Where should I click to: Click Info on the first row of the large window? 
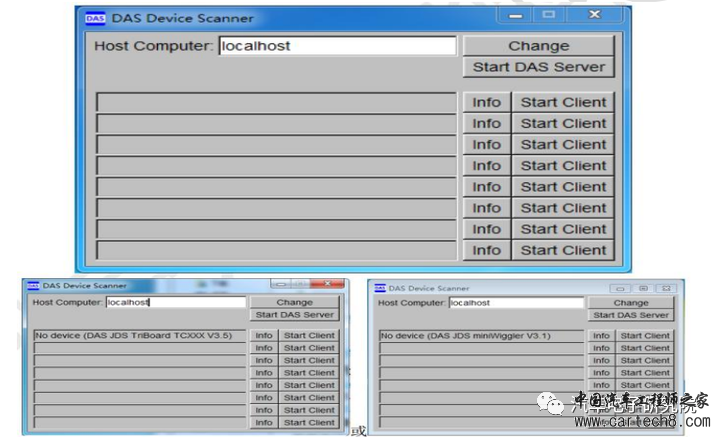click(487, 102)
